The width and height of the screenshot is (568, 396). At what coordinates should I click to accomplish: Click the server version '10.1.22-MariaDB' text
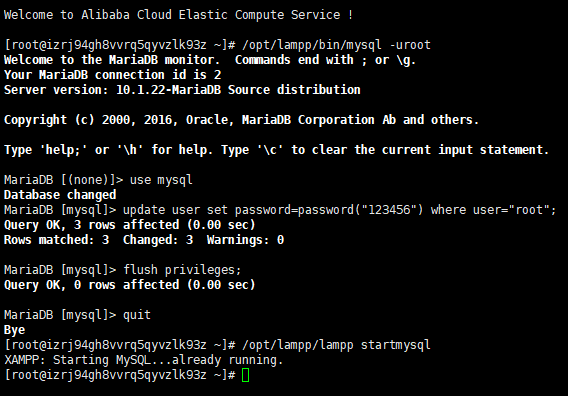point(168,90)
